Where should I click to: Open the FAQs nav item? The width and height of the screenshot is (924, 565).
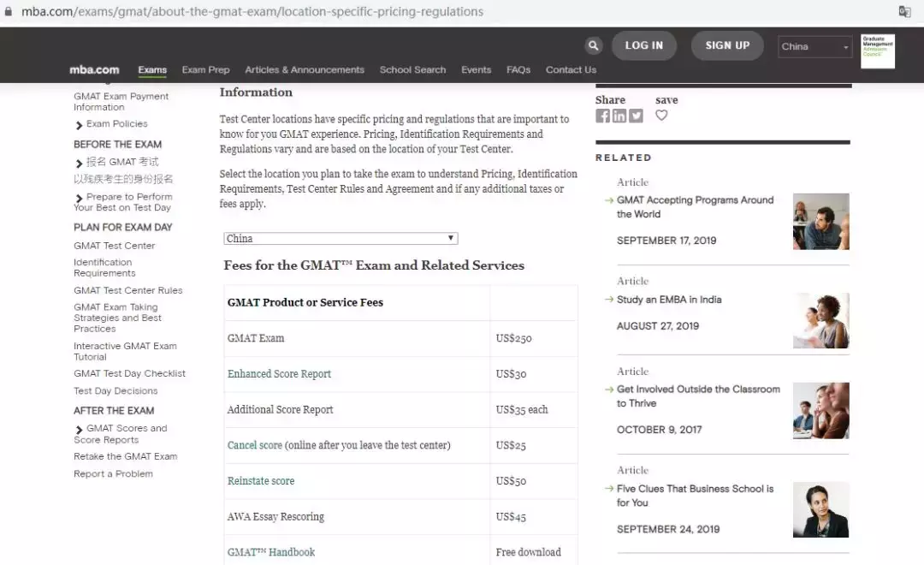tap(518, 69)
